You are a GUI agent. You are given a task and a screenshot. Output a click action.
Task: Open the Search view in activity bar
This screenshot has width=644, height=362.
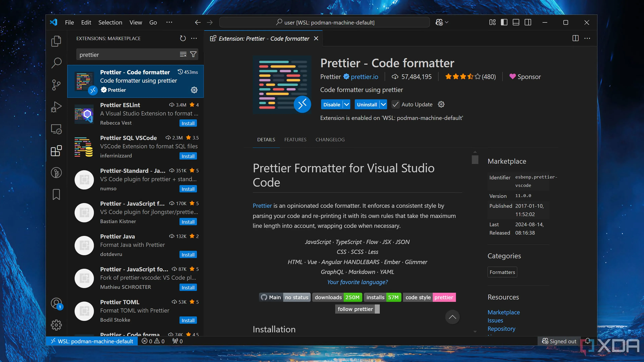[56, 63]
